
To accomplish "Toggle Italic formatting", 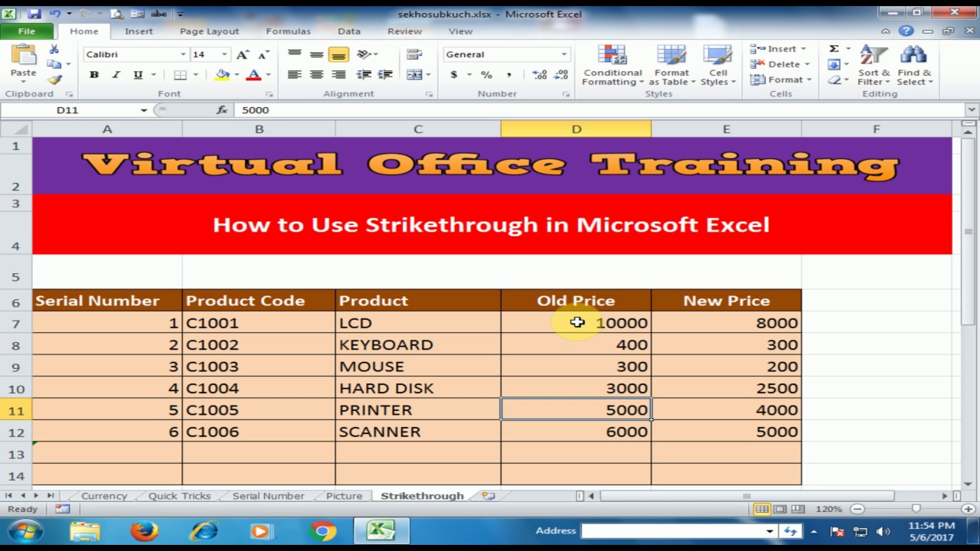I will click(x=116, y=75).
